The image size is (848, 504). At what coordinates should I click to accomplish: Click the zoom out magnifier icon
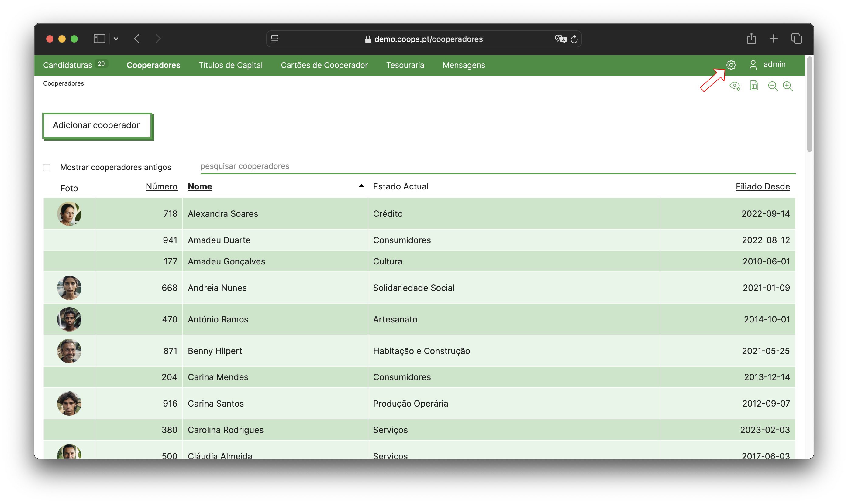773,86
